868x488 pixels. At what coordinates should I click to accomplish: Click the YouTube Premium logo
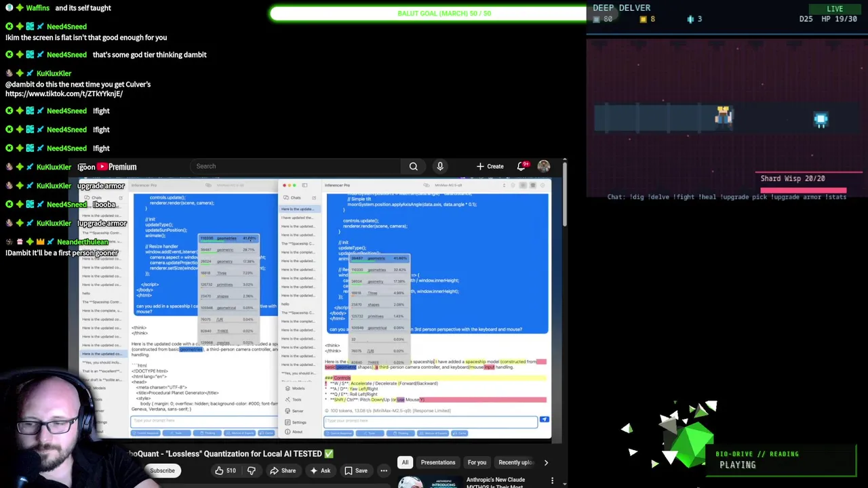[117, 167]
